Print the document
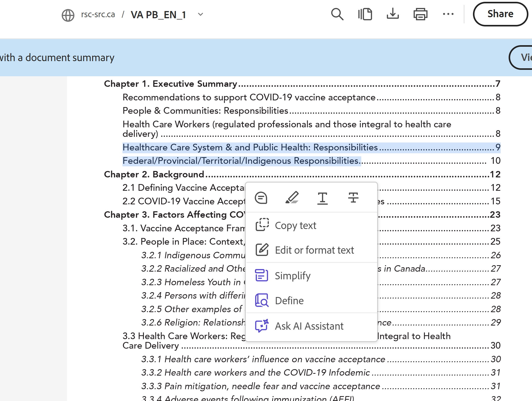Image resolution: width=532 pixels, height=401 pixels. (x=420, y=14)
